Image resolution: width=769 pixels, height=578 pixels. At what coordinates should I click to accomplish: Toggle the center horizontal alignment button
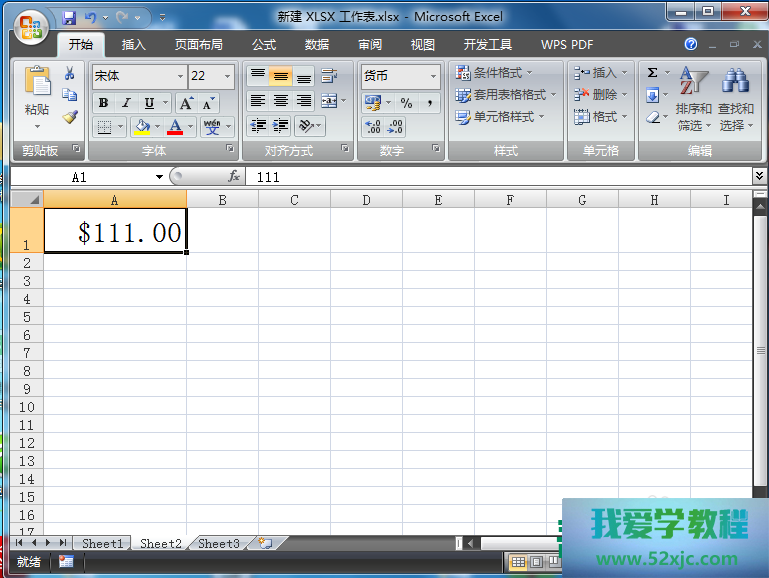click(281, 101)
